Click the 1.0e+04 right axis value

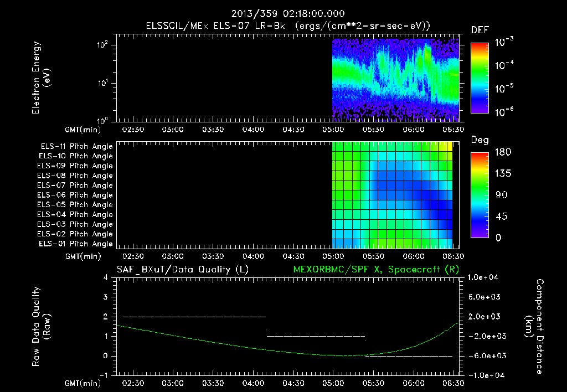pos(483,278)
